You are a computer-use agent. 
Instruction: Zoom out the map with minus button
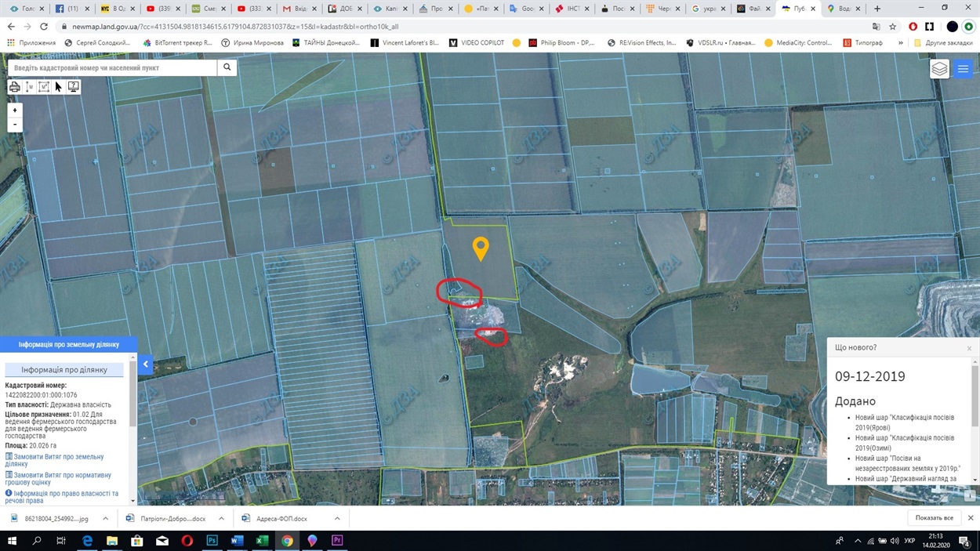click(15, 125)
